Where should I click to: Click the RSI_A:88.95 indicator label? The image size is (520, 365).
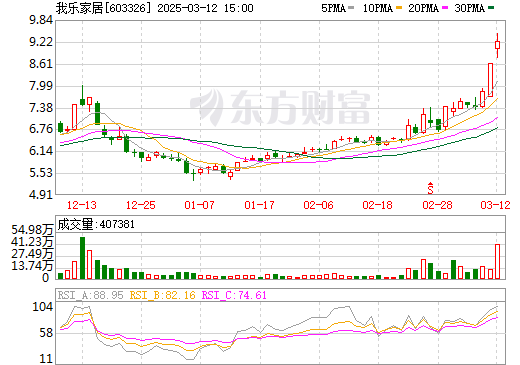click(91, 295)
